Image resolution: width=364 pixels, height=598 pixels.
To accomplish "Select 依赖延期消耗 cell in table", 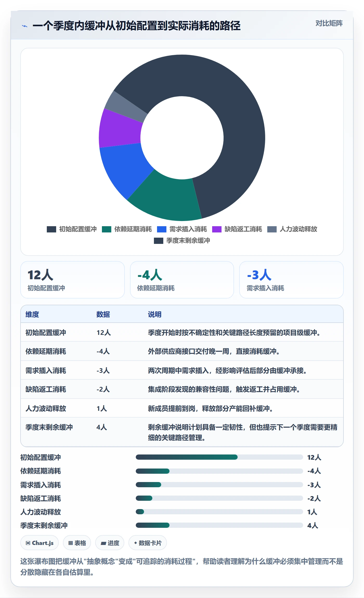I will tap(46, 351).
